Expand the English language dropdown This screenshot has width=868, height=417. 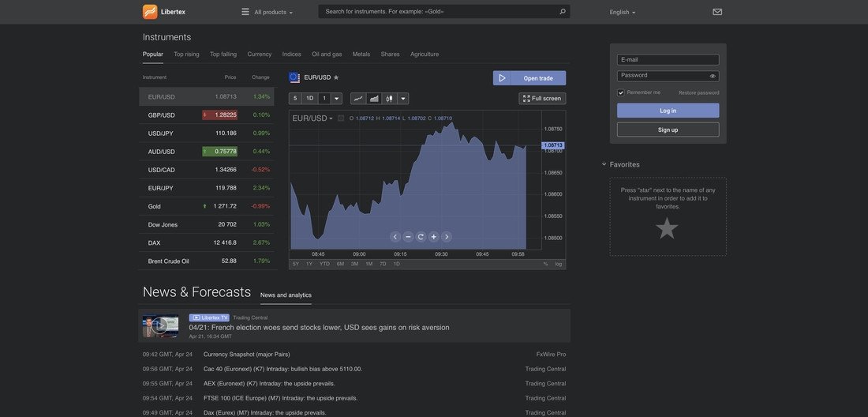pyautogui.click(x=622, y=12)
